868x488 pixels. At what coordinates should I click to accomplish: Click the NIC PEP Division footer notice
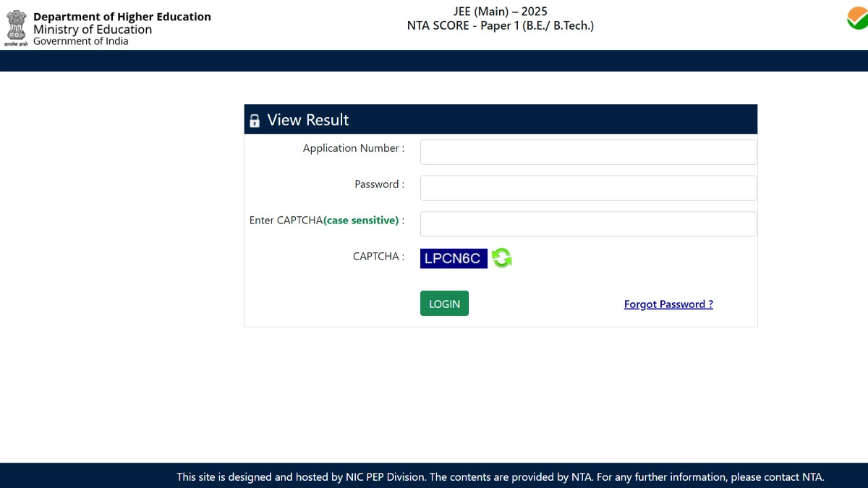501,477
